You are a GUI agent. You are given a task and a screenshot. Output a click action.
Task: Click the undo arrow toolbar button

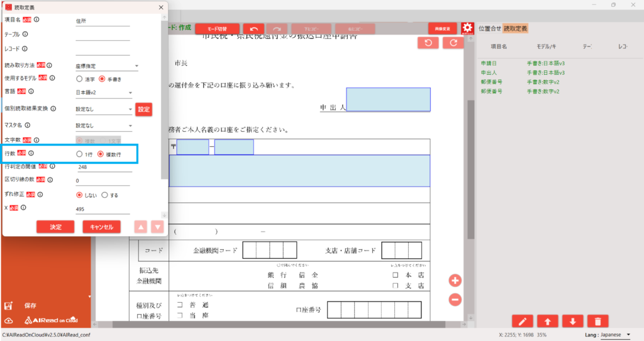254,29
